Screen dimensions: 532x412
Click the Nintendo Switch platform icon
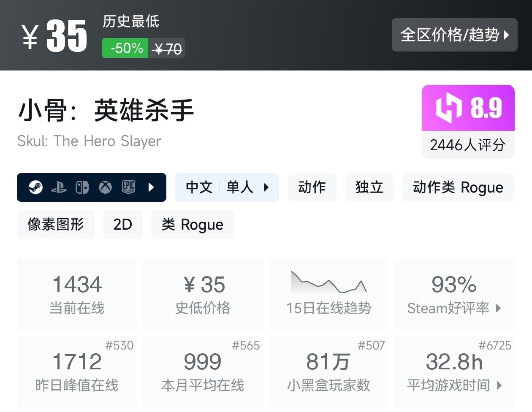click(x=82, y=187)
